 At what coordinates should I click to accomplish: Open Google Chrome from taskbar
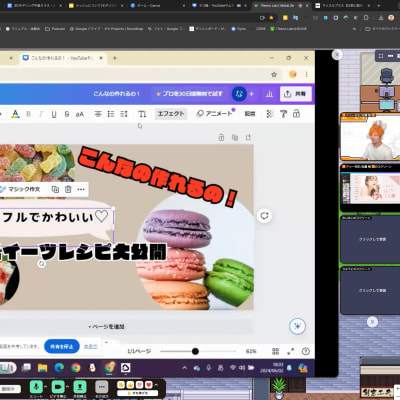(x=76, y=368)
